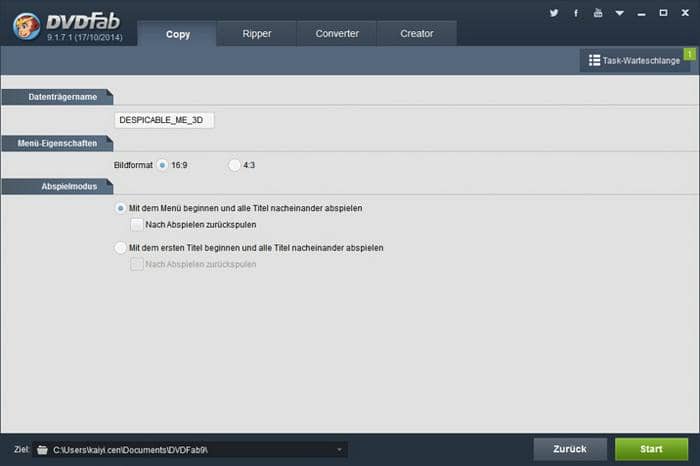Open the YouTube channel icon
700x466 pixels.
[598, 13]
